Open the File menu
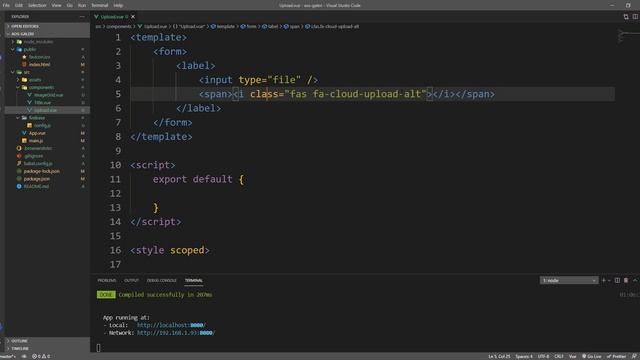 [6, 5]
